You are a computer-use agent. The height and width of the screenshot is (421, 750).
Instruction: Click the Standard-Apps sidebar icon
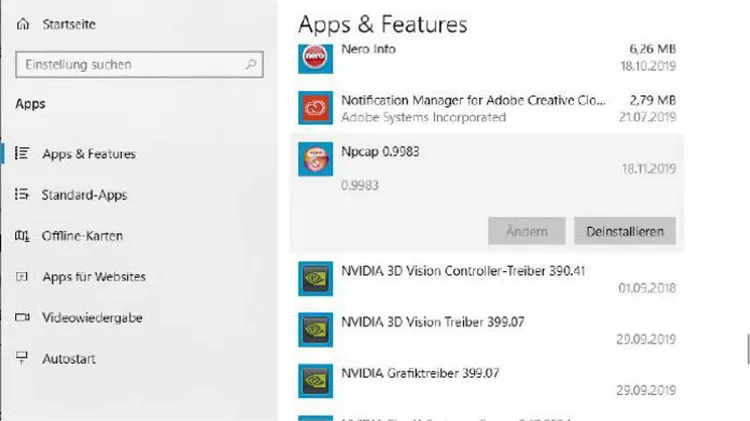coord(22,194)
